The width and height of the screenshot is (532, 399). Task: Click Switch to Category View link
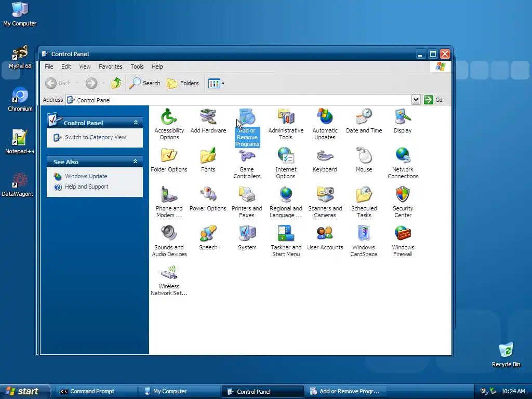point(96,137)
